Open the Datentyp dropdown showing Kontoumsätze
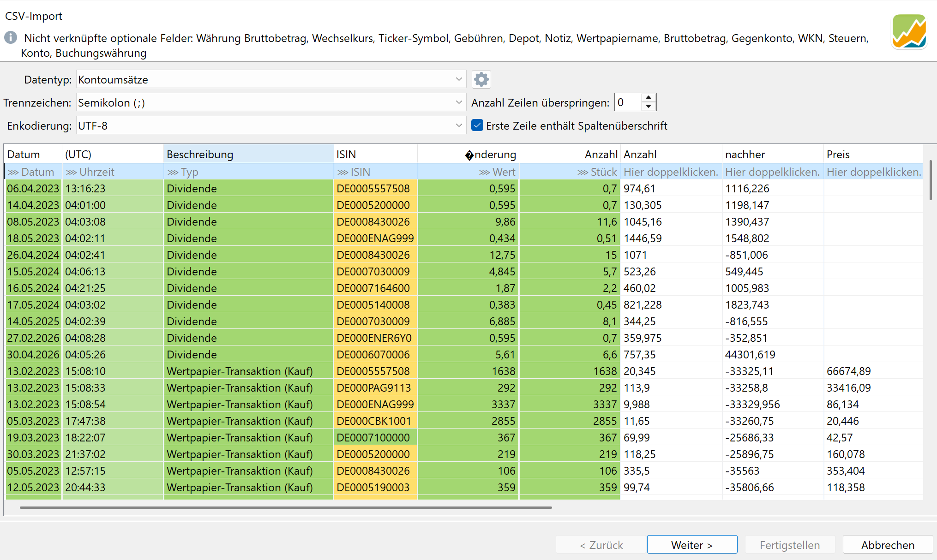The height and width of the screenshot is (560, 937). (271, 79)
